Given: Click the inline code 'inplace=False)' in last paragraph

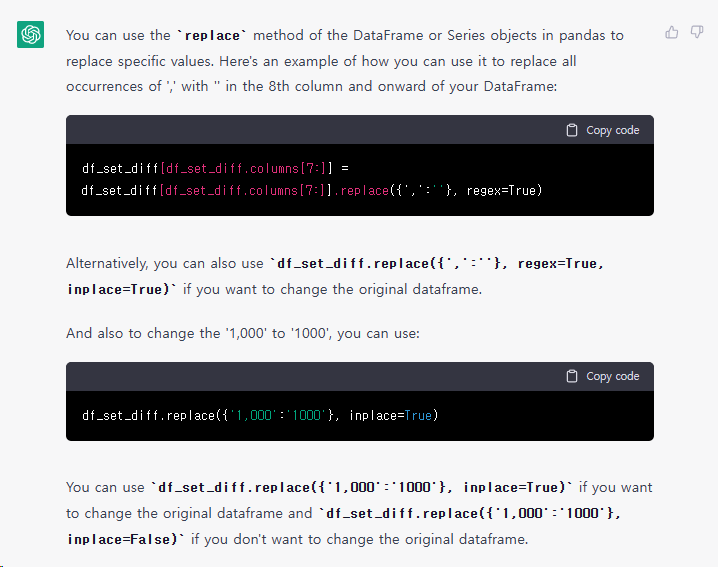Looking at the screenshot, I should click(125, 540).
